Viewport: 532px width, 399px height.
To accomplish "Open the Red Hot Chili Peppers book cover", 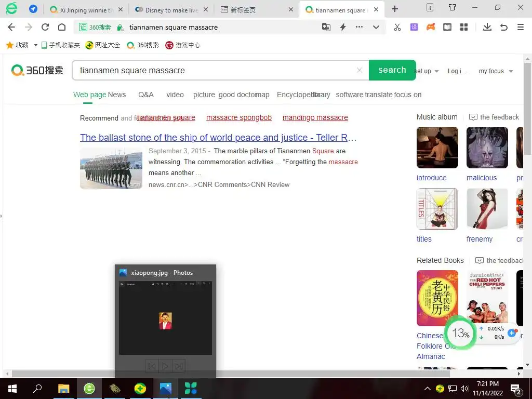I will click(x=487, y=298).
